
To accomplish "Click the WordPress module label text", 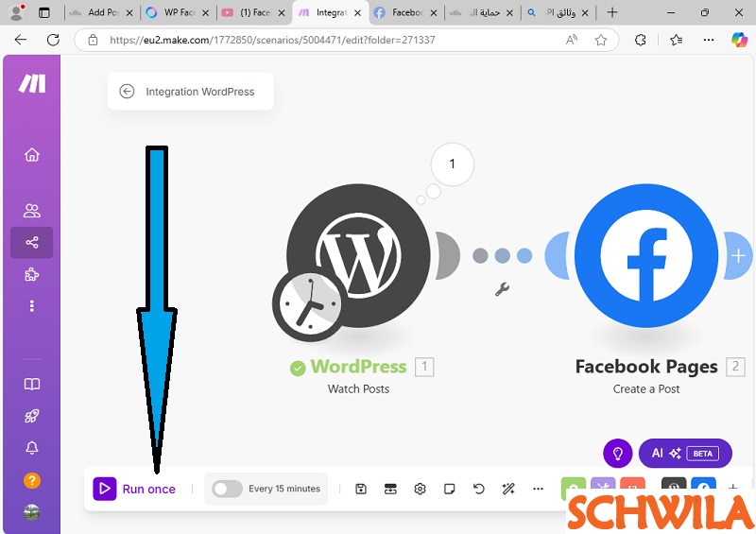I will (x=358, y=367).
